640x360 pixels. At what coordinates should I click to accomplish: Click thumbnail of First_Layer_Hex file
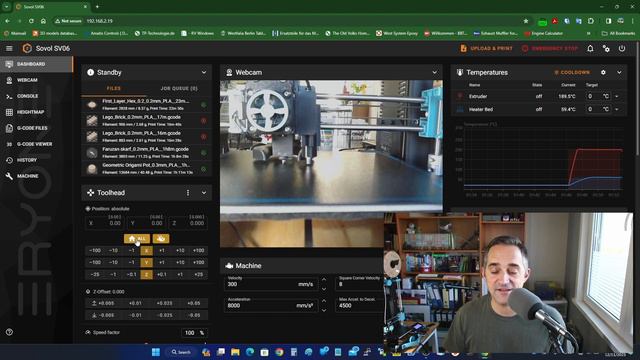pos(92,104)
